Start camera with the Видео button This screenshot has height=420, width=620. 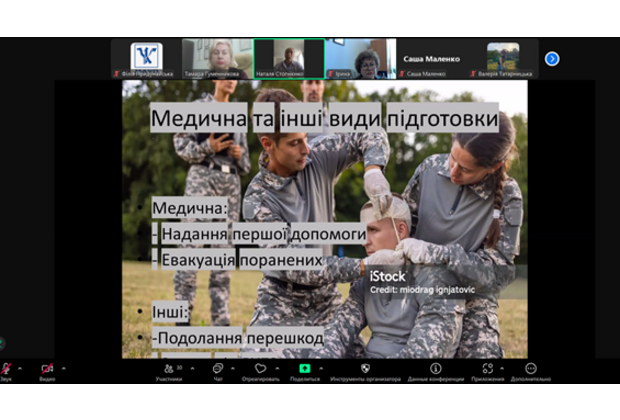(x=47, y=372)
